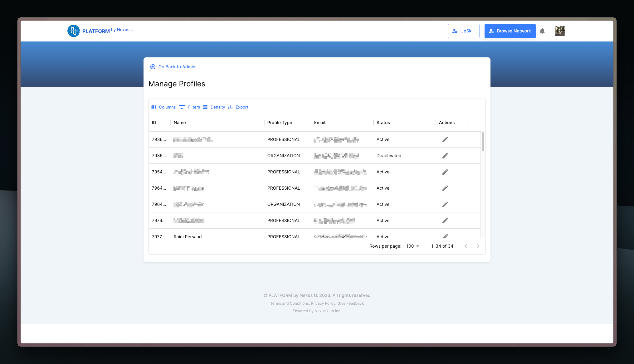The image size is (634, 364).
Task: Click the Export download icon
Action: point(230,107)
